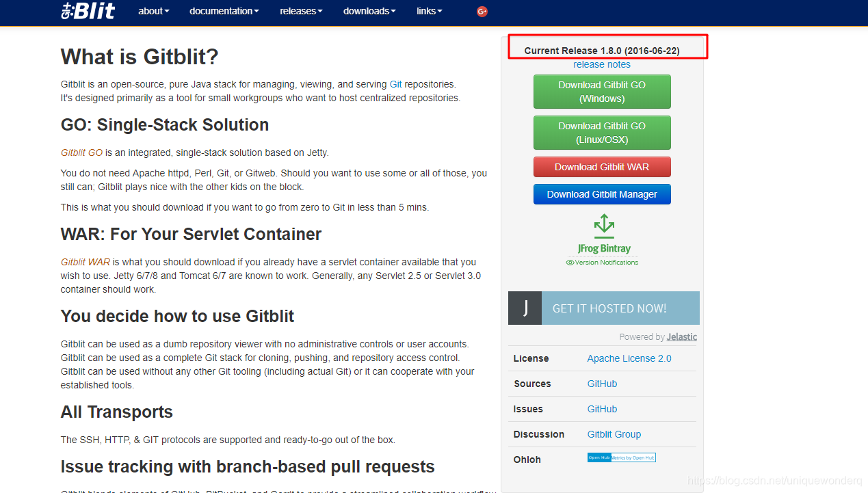Open the Jelastic link
The image size is (868, 493).
point(682,336)
